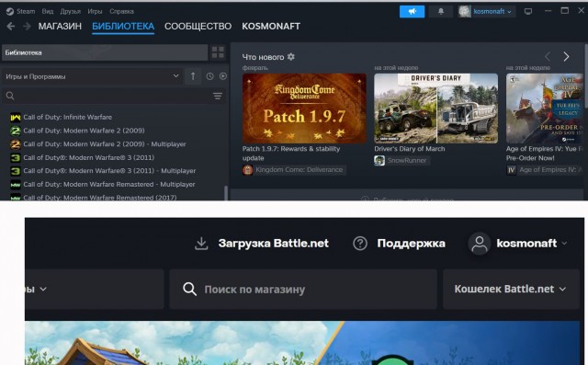Click 'Patch 1.9.7: Rewards & stability update' title
The image size is (588, 365).
point(291,154)
